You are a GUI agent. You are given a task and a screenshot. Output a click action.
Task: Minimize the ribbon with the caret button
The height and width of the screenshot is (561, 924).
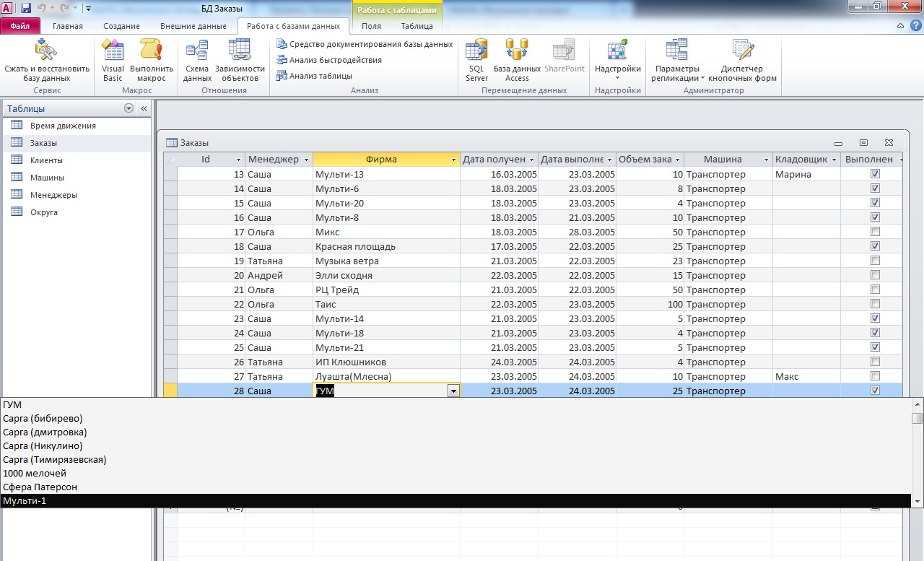pos(899,26)
